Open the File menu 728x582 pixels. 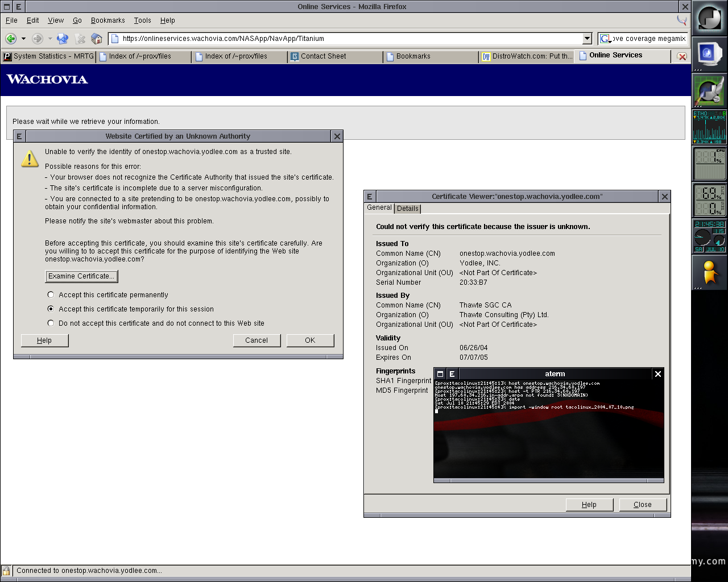point(11,20)
